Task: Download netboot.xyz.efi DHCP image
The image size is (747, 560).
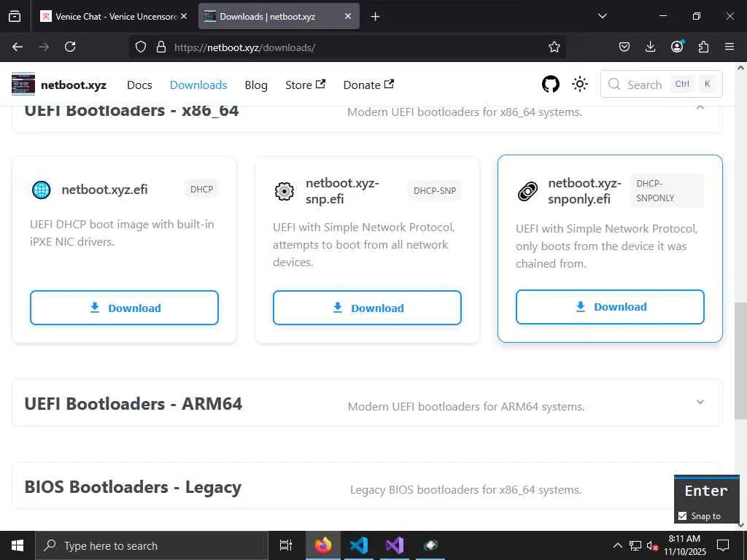Action: (124, 308)
